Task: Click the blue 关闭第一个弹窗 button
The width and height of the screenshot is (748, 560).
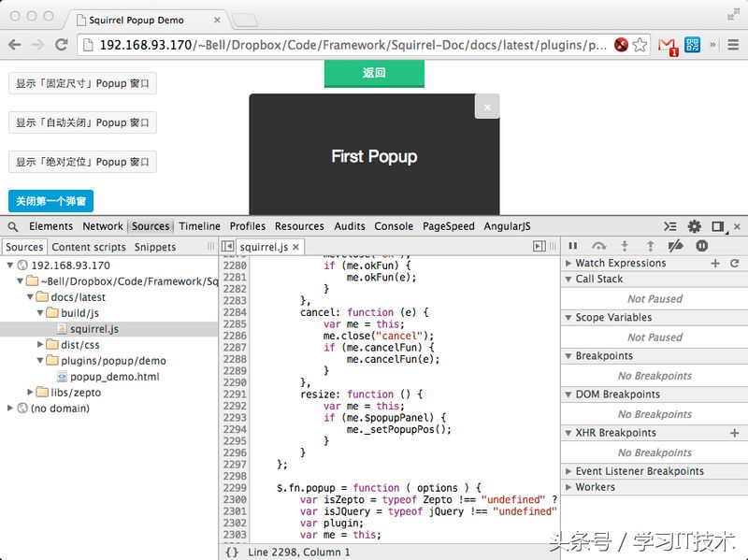Action: pos(50,201)
